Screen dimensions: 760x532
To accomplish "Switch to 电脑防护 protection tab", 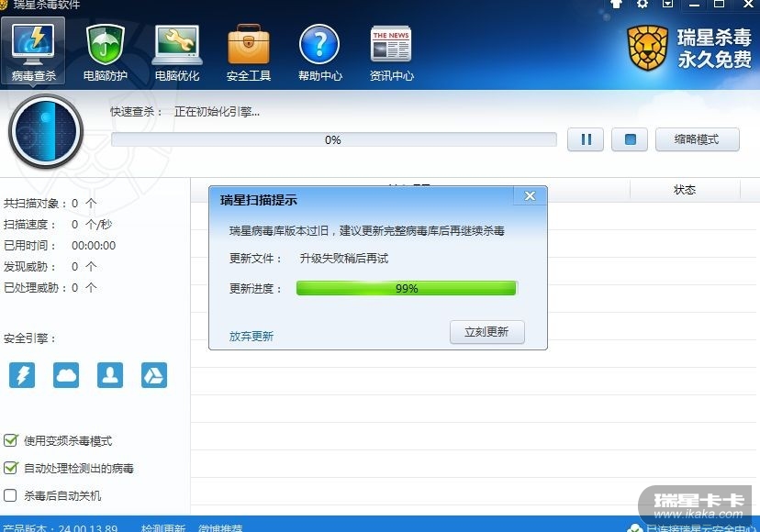I will (x=106, y=52).
